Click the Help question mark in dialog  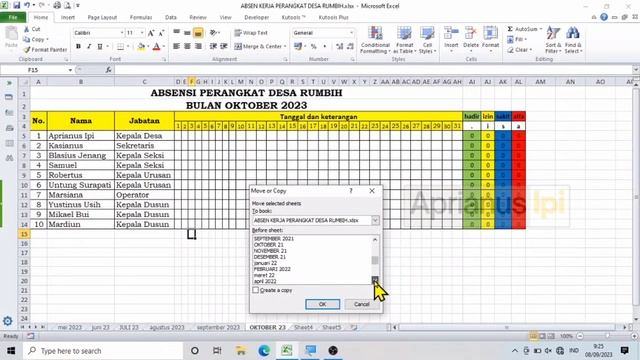click(351, 191)
